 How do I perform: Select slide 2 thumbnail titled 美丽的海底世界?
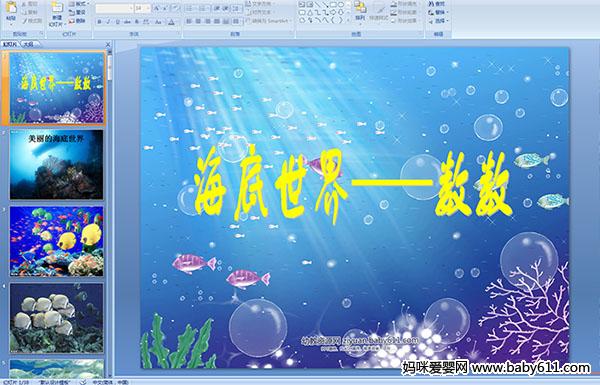coord(56,164)
